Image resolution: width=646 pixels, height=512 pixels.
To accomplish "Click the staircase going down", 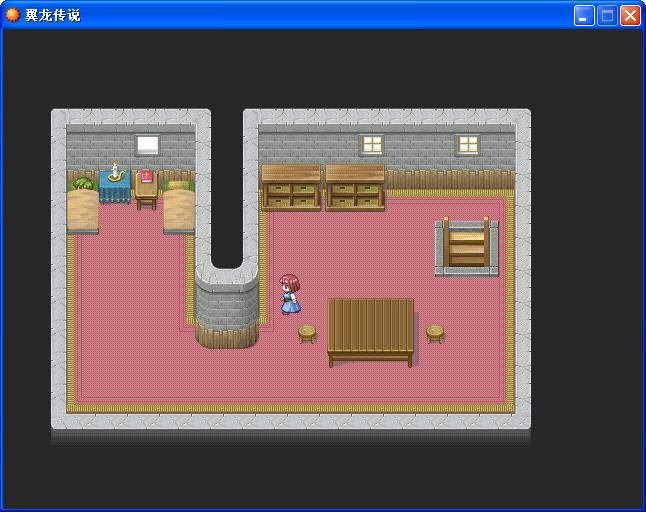I will click(x=467, y=246).
